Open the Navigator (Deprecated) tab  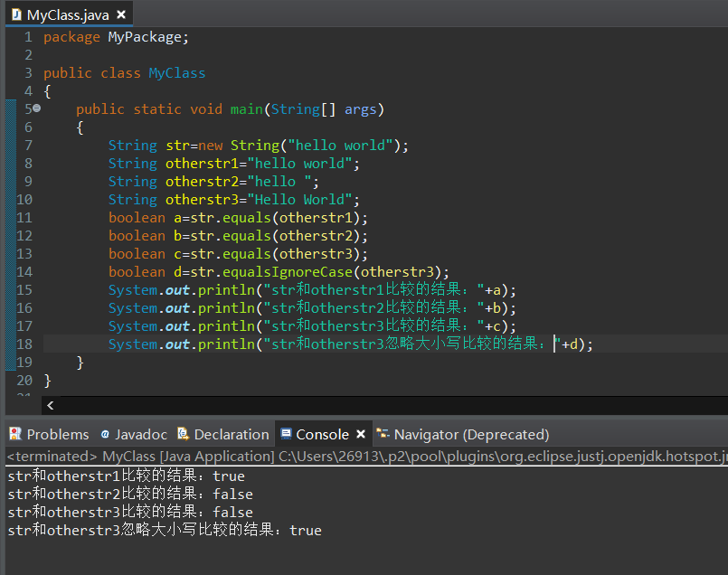pyautogui.click(x=462, y=434)
